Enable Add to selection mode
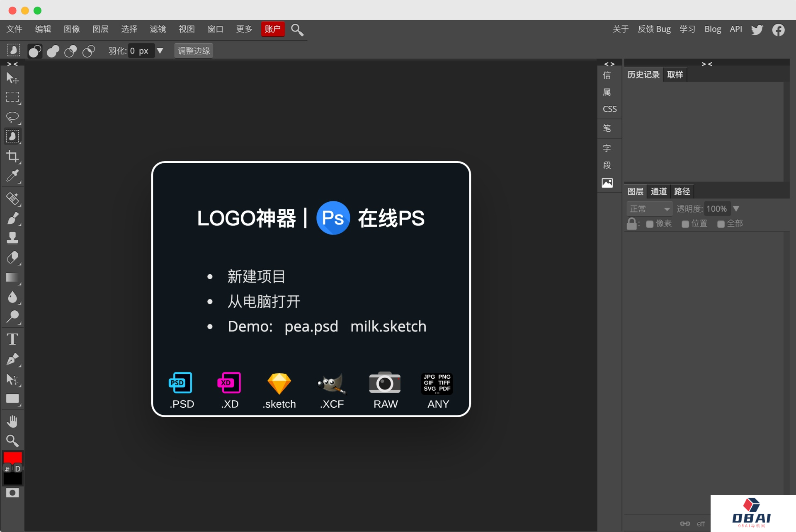 [x=53, y=51]
